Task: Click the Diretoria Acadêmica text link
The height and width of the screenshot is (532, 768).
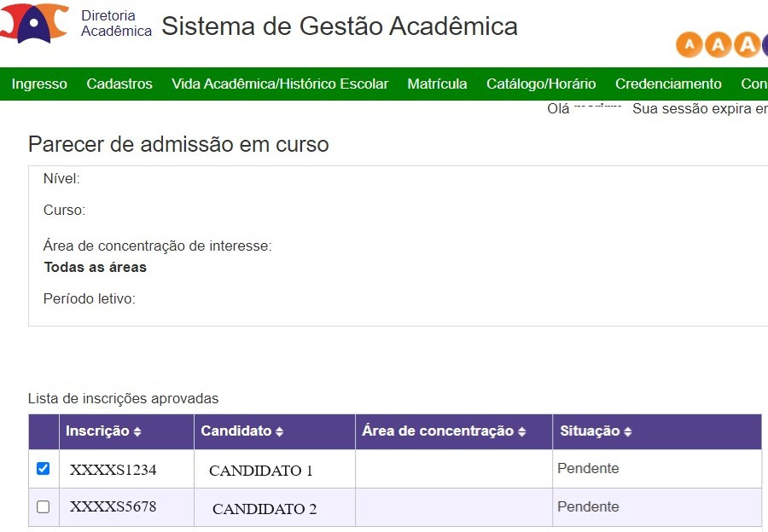Action: [x=116, y=23]
